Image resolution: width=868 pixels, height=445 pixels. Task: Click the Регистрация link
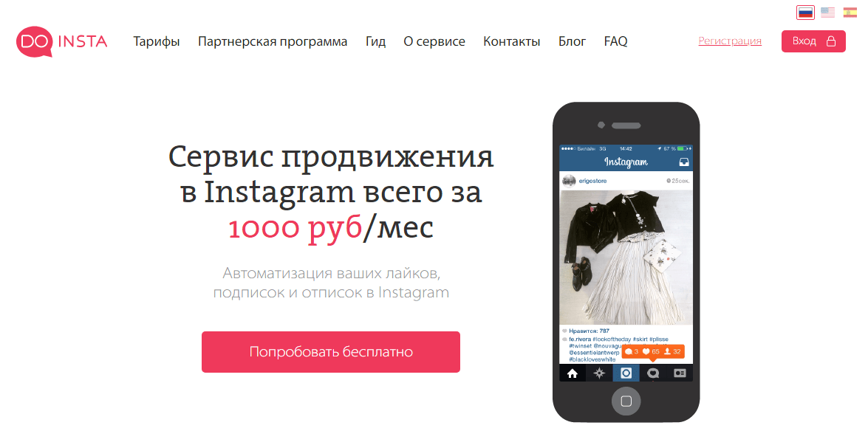click(730, 41)
